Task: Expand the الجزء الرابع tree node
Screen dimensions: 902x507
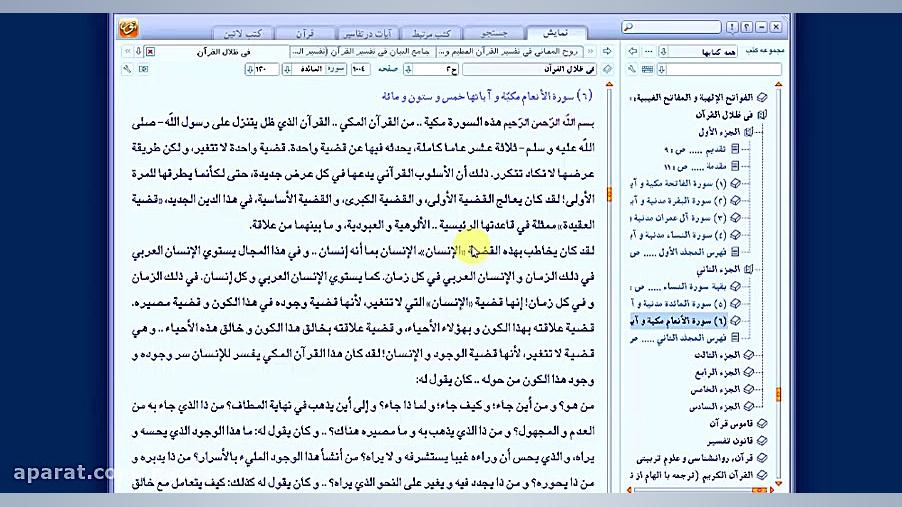Action: click(x=748, y=372)
